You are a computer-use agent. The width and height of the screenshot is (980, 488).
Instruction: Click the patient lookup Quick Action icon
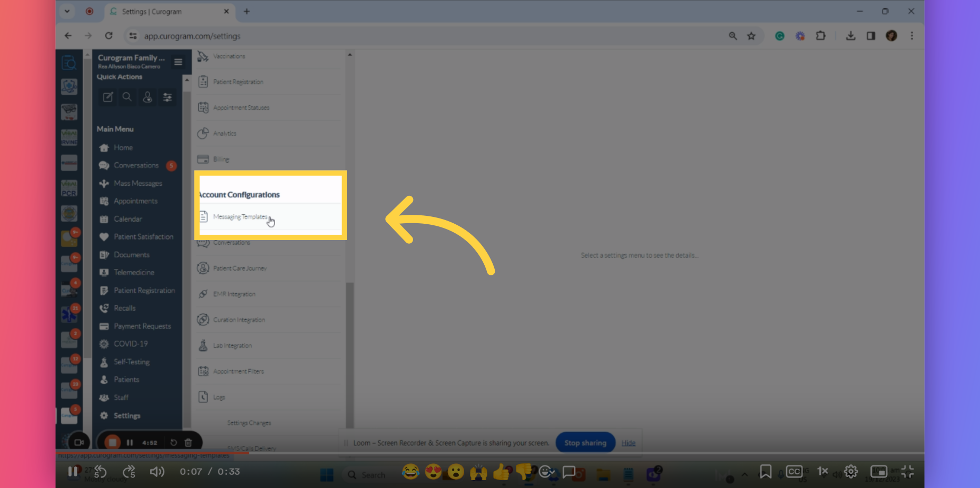click(x=147, y=97)
